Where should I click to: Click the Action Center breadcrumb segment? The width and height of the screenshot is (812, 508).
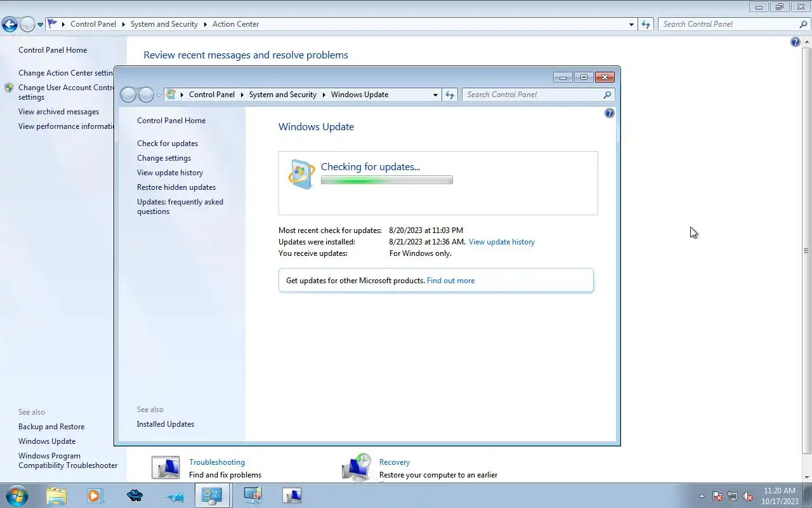coord(235,24)
